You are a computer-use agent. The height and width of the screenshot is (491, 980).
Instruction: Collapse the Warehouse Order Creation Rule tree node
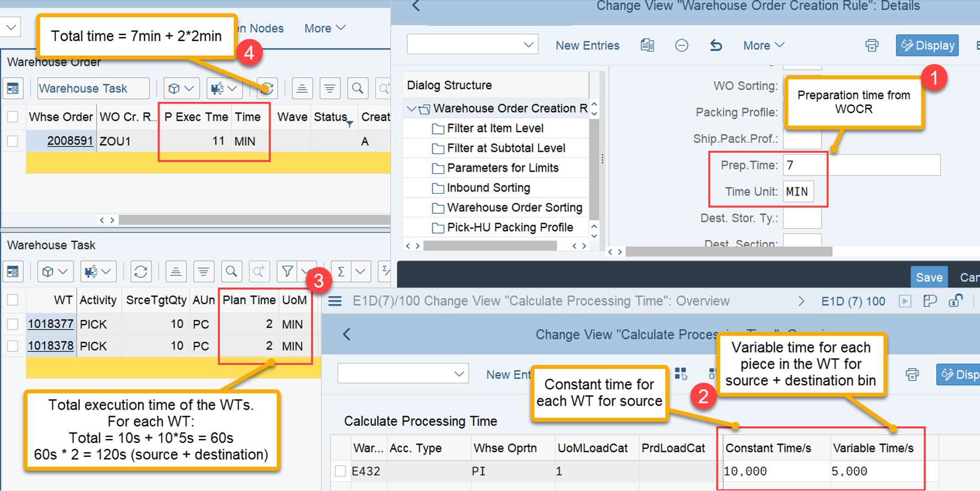point(411,108)
